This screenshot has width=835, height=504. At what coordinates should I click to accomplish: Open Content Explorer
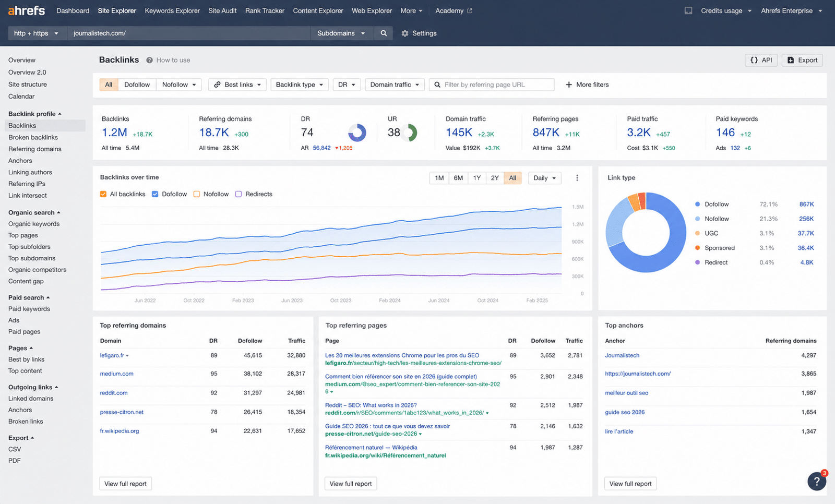click(318, 10)
